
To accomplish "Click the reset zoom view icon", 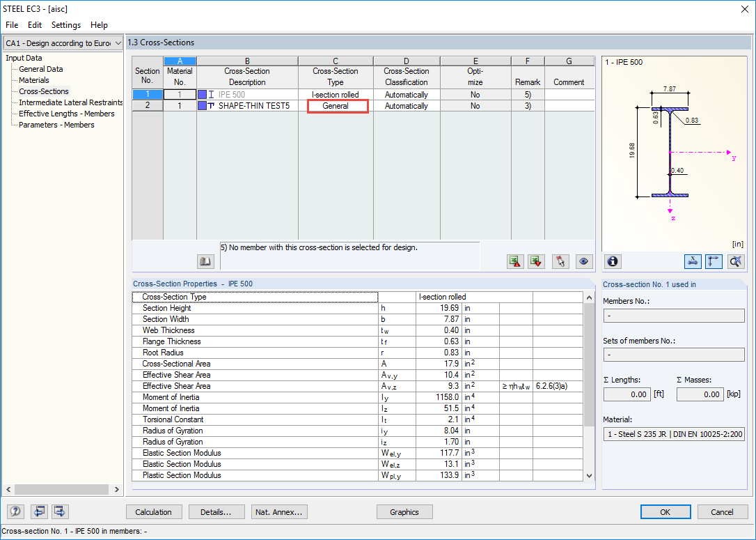I will click(x=736, y=261).
